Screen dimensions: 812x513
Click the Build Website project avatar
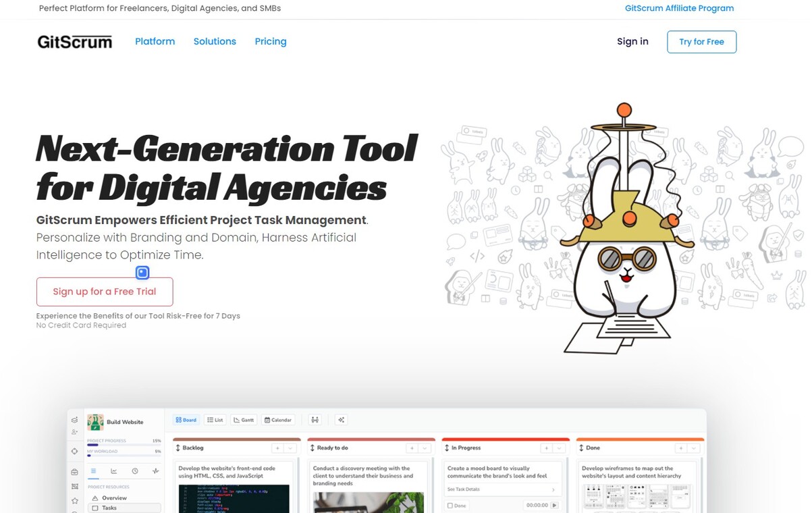click(95, 422)
